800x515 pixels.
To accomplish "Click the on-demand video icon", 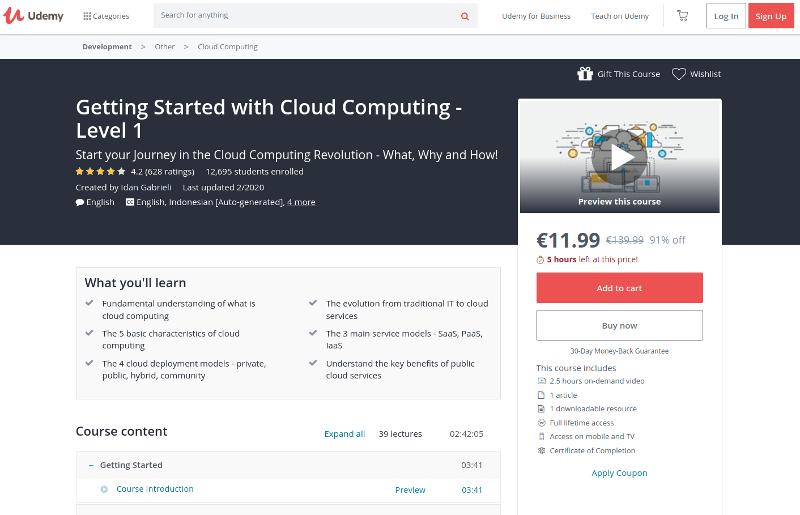I will tap(541, 381).
